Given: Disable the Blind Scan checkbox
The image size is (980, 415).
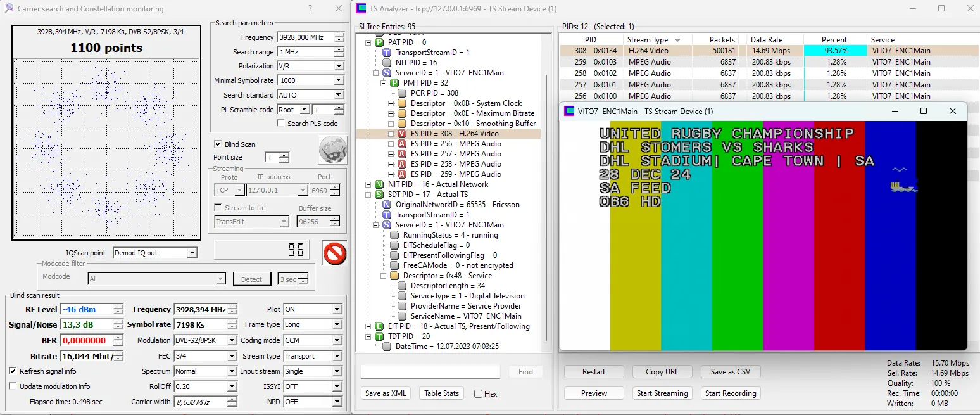Looking at the screenshot, I should pos(218,144).
